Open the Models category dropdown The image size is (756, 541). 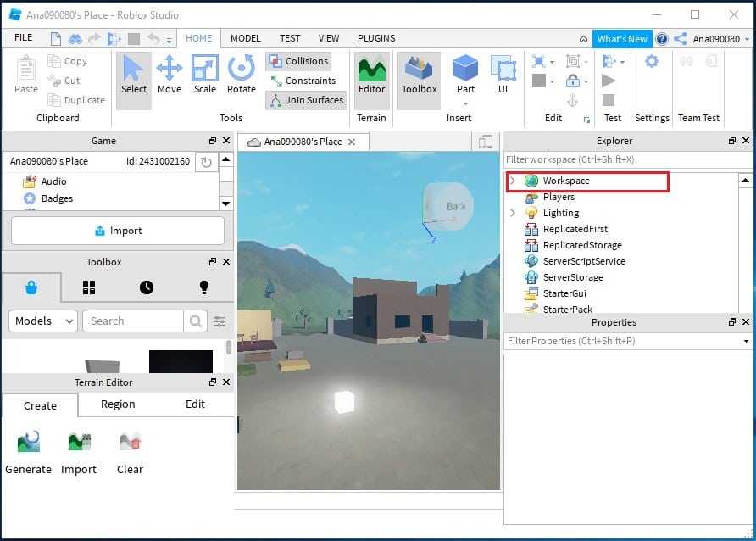tap(43, 321)
